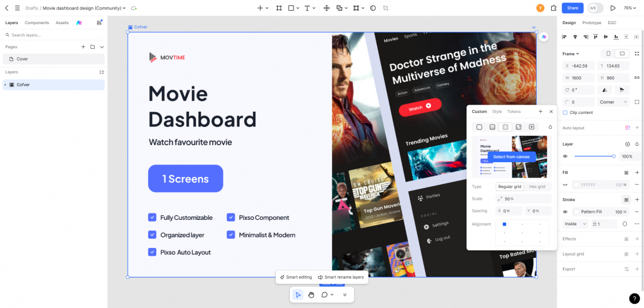Click the mask tool icon in toolbar
This screenshot has width=644, height=308.
pos(373,8)
